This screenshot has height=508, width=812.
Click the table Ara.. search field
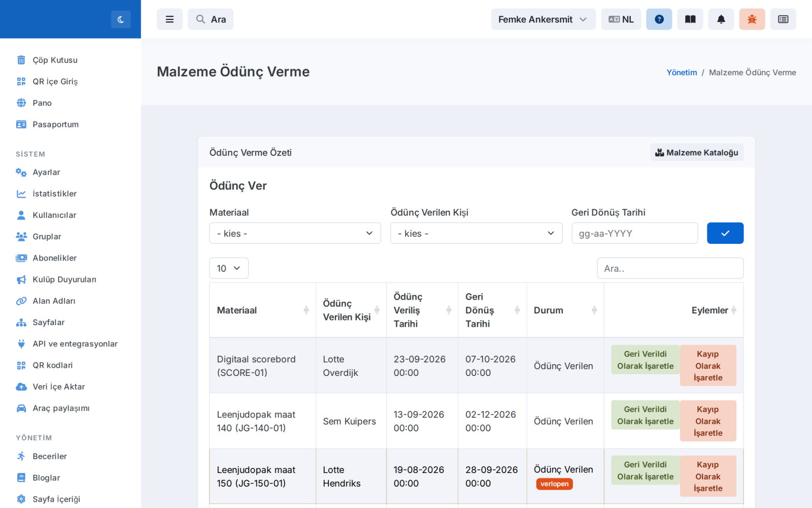[x=670, y=268]
